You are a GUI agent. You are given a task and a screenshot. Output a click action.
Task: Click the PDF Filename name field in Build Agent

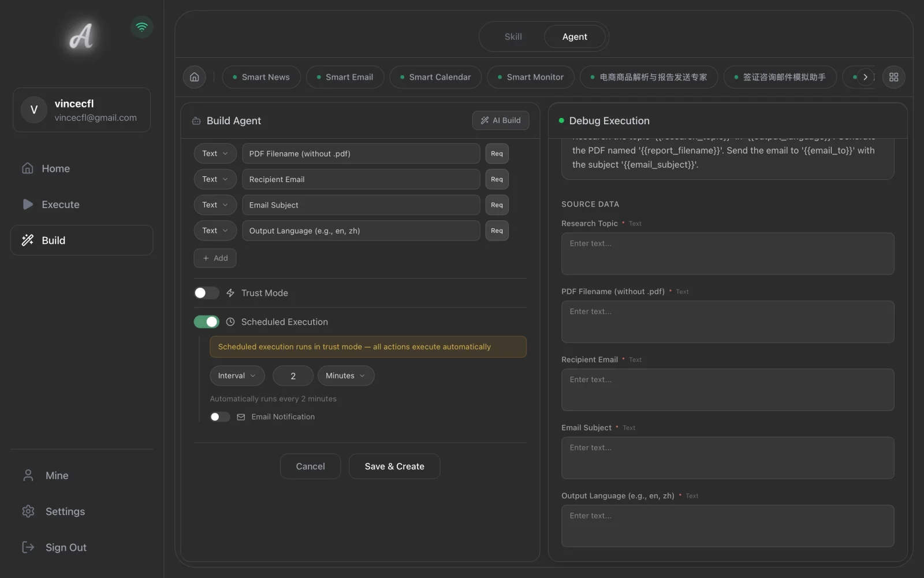tap(361, 154)
